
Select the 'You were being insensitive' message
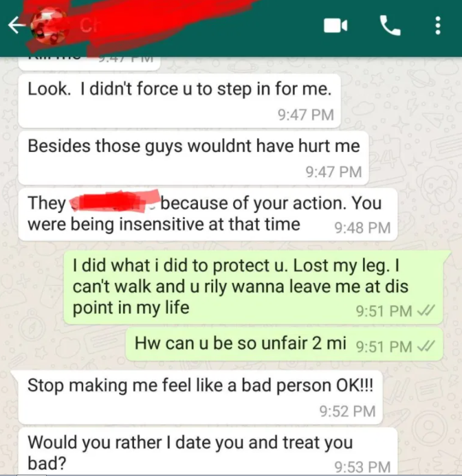(208, 214)
